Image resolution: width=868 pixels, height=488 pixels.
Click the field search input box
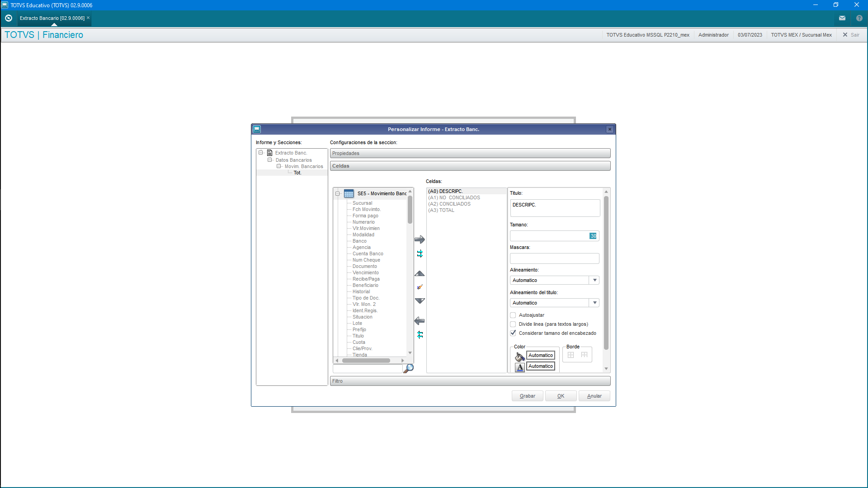[368, 369]
